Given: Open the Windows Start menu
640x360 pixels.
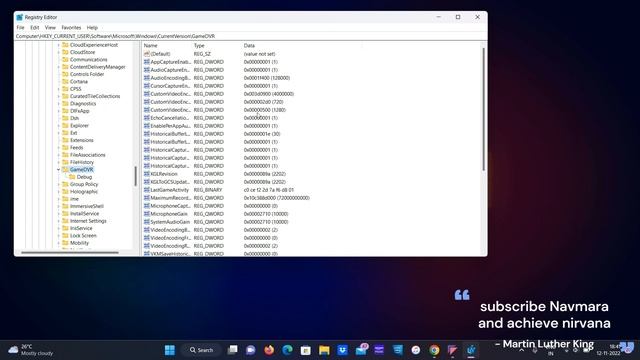Looking at the screenshot, I should coord(170,350).
